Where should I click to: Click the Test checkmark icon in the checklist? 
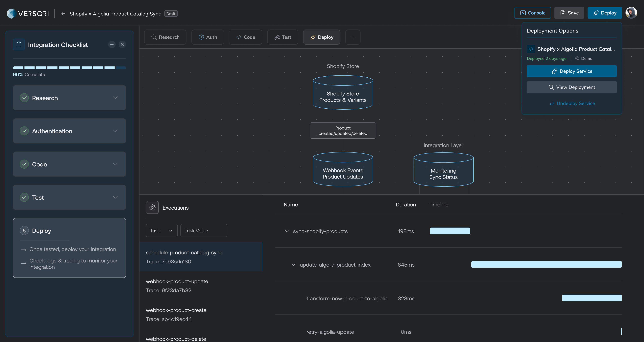24,197
